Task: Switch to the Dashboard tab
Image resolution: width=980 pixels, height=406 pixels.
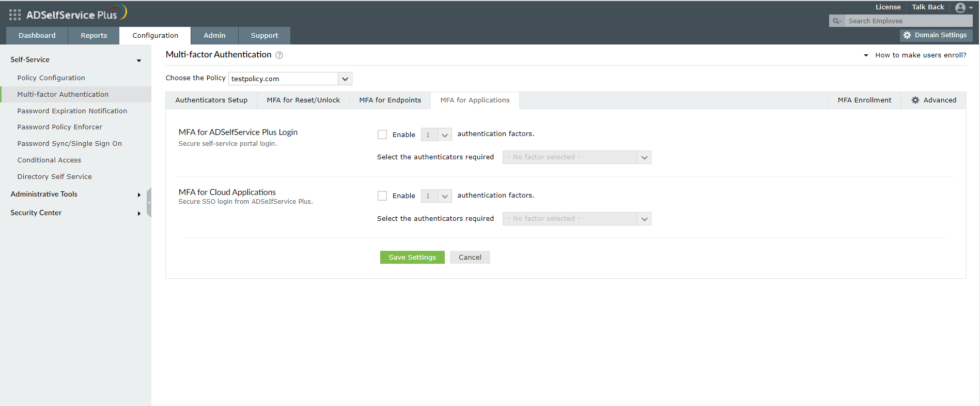Action: click(x=37, y=36)
